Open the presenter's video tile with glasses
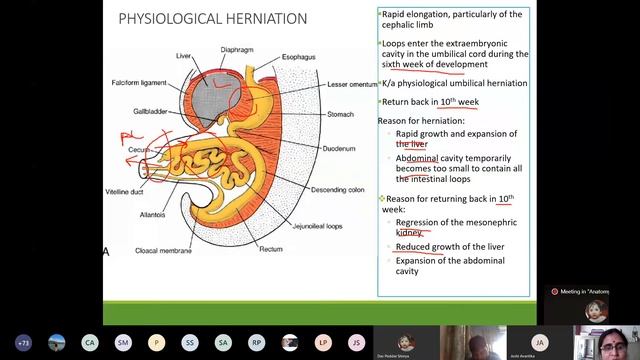640x360 pixels. pyautogui.click(x=607, y=343)
